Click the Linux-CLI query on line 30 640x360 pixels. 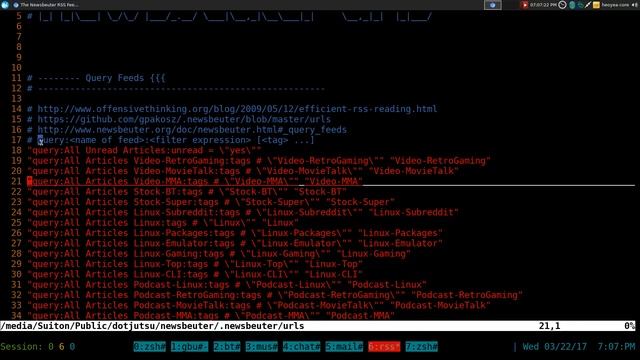click(195, 275)
